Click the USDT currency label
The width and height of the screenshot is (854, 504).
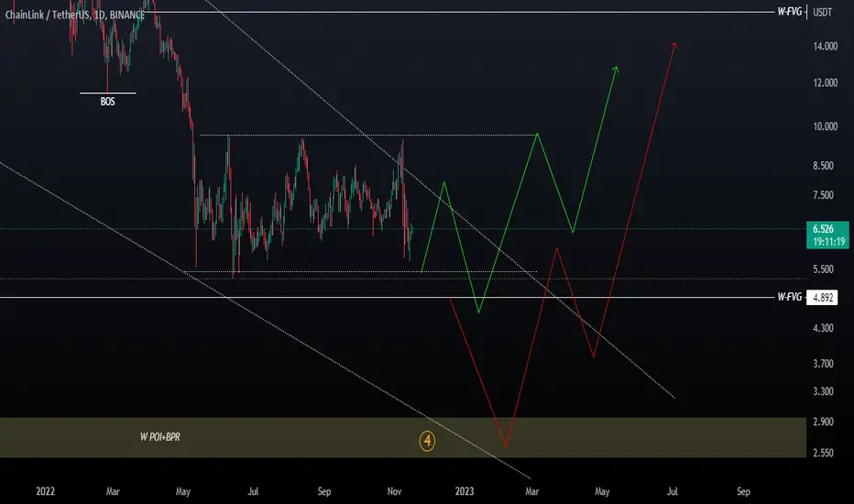[823, 12]
